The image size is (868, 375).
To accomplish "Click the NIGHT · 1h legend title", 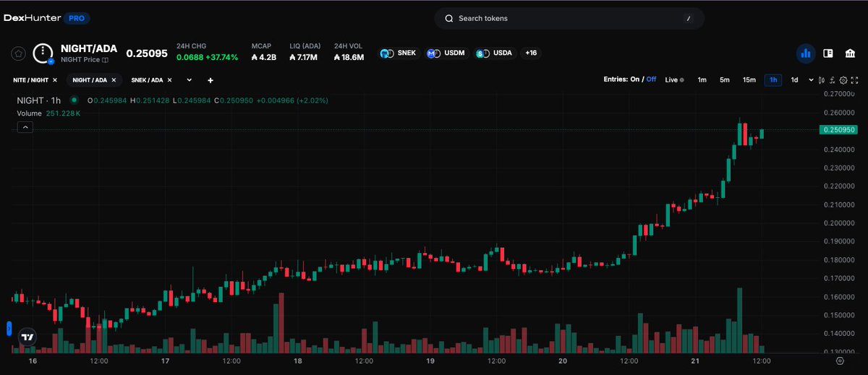I will click(39, 100).
